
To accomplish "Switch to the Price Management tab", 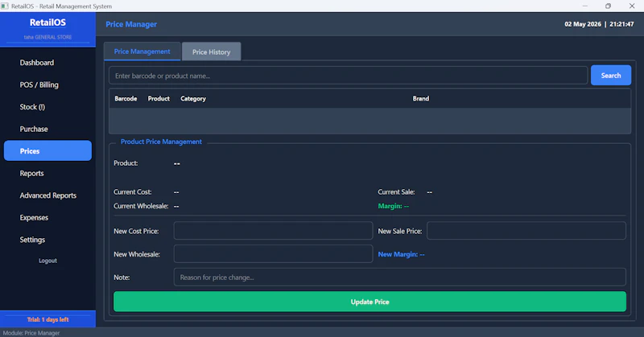I will click(142, 51).
